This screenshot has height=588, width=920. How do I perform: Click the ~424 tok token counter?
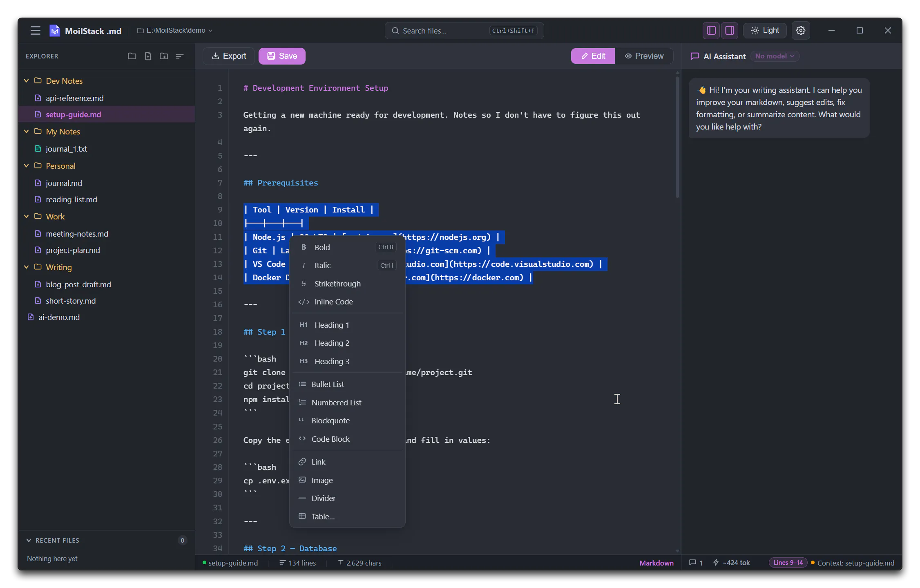(x=731, y=563)
